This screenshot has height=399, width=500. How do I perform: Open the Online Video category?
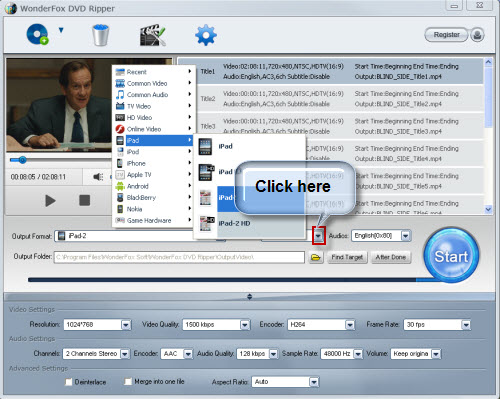(x=153, y=129)
